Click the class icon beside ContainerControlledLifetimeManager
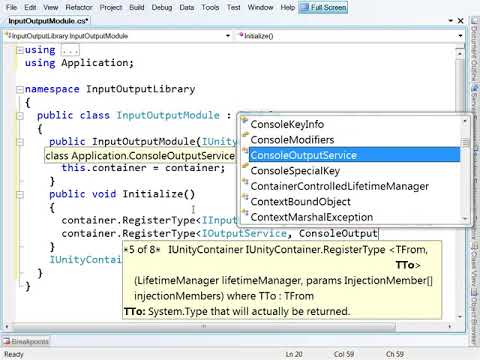Screen dimensions: 480x360 coord(245,182)
